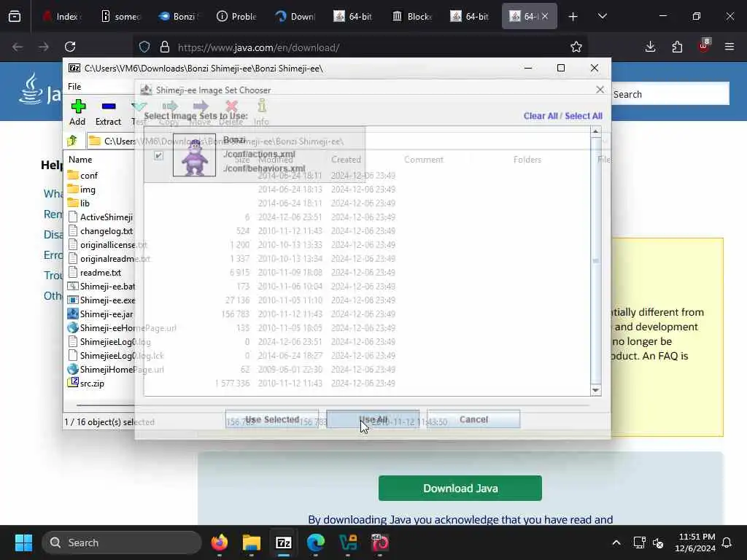Open the File menu in 7-Zip

click(74, 86)
